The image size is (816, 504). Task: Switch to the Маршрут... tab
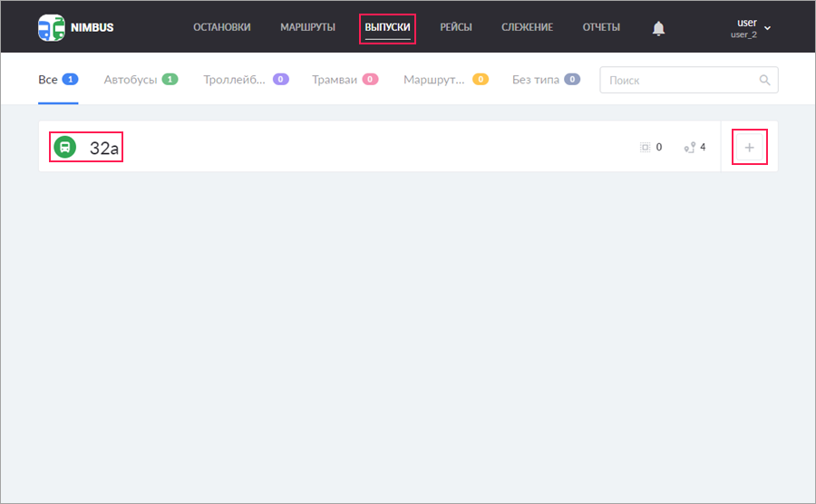tap(446, 80)
